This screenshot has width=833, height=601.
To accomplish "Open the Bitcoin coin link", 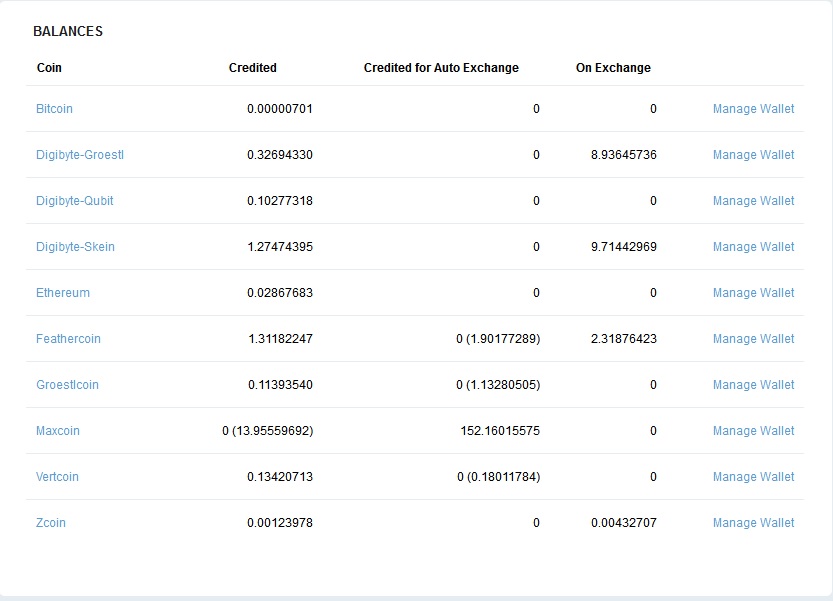I will (54, 108).
